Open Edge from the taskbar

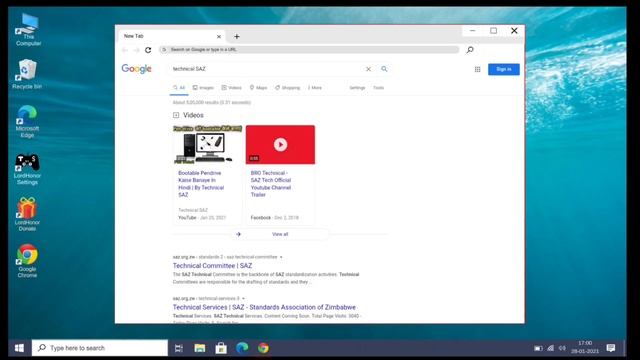[x=242, y=348]
